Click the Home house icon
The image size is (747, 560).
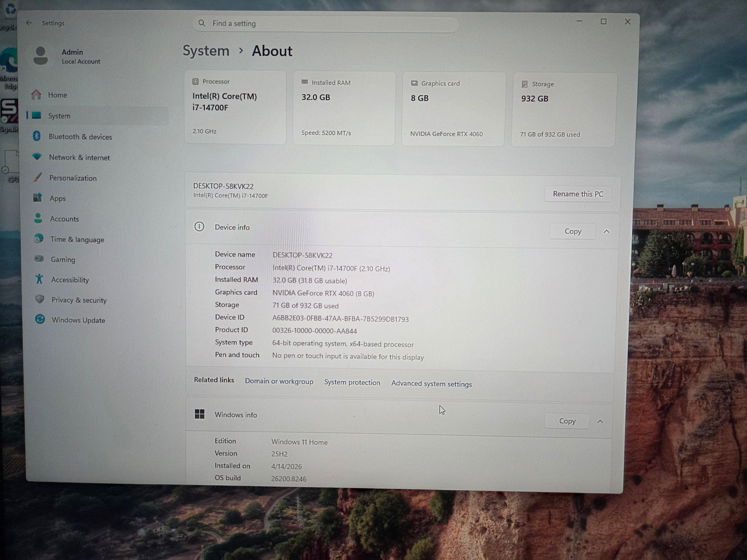pyautogui.click(x=36, y=95)
